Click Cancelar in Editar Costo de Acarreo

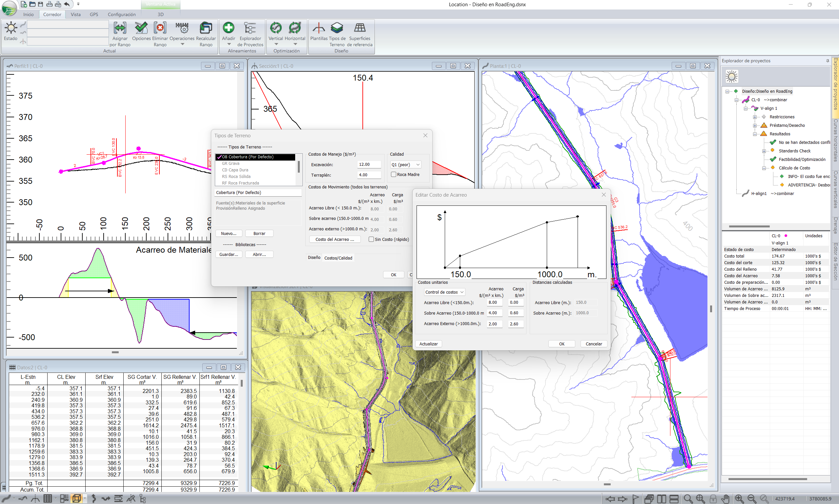[594, 344]
